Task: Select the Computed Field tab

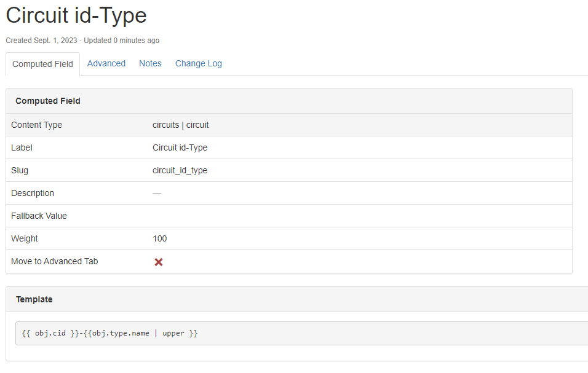Action: click(x=42, y=64)
